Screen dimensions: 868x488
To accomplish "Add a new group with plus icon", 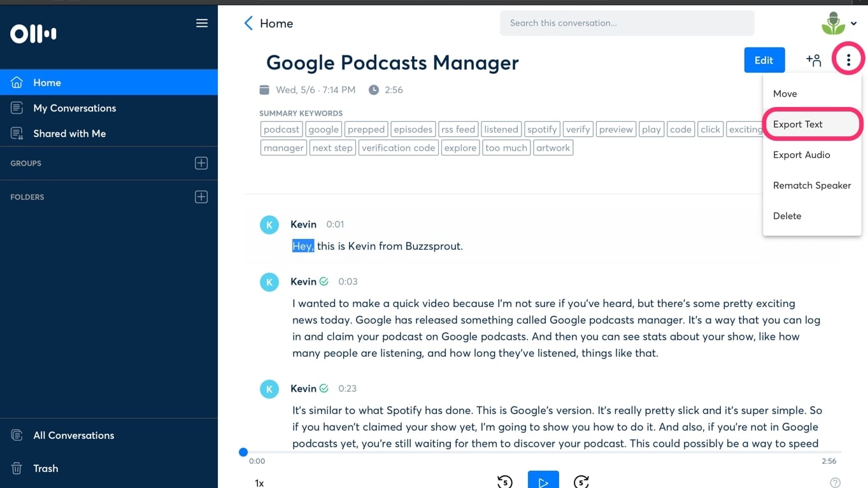I will [x=201, y=163].
